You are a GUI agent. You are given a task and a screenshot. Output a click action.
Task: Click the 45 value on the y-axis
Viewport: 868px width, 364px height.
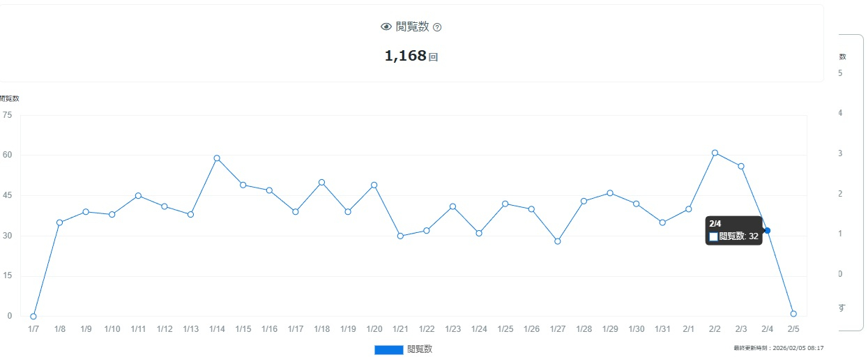click(x=8, y=195)
